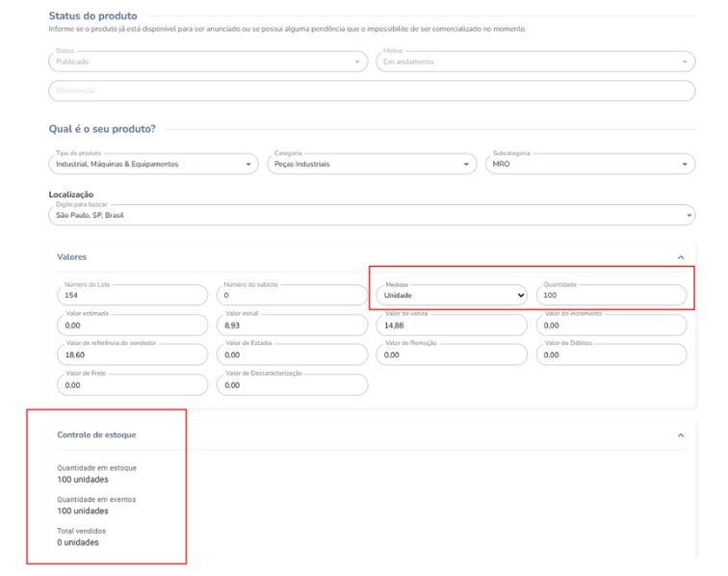
Task: Click the Valor estimado field
Action: coord(132,326)
